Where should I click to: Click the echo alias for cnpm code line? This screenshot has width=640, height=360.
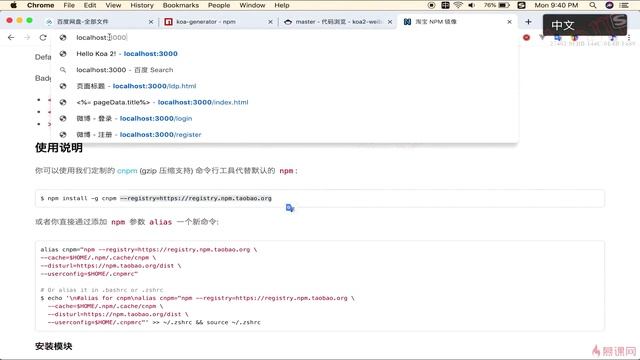(x=198, y=298)
